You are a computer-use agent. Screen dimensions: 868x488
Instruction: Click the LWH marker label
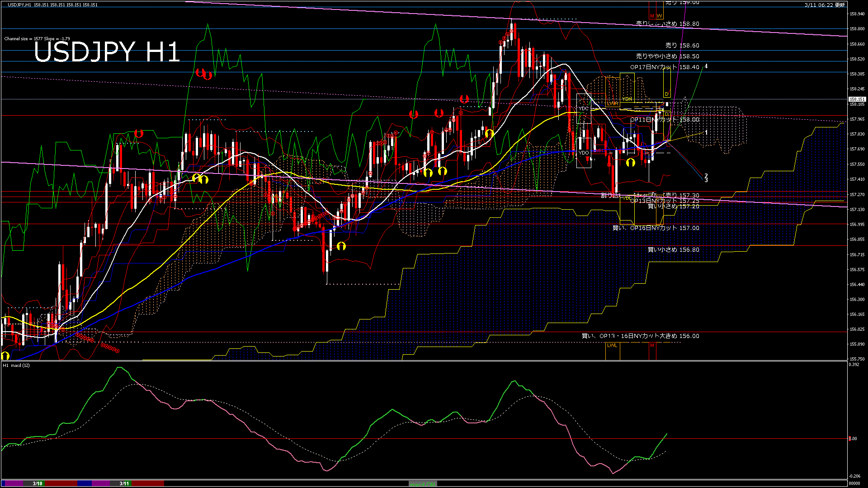612,103
